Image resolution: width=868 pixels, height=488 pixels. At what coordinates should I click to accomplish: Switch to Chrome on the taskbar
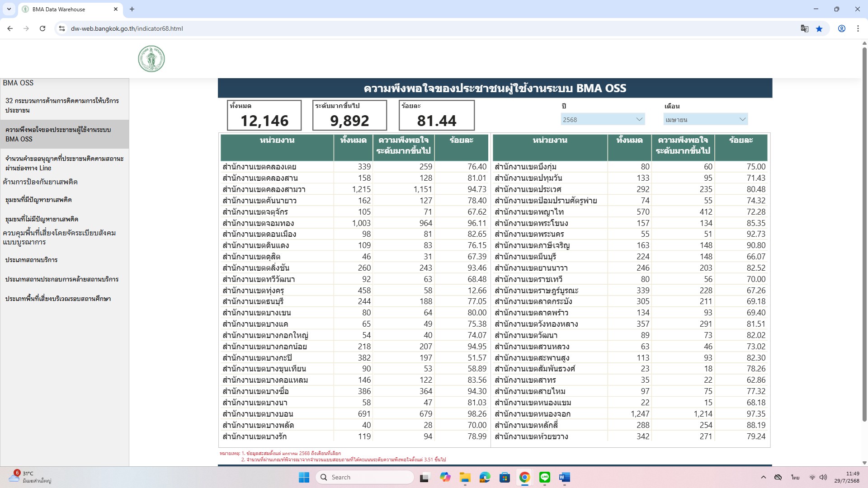[x=525, y=477]
